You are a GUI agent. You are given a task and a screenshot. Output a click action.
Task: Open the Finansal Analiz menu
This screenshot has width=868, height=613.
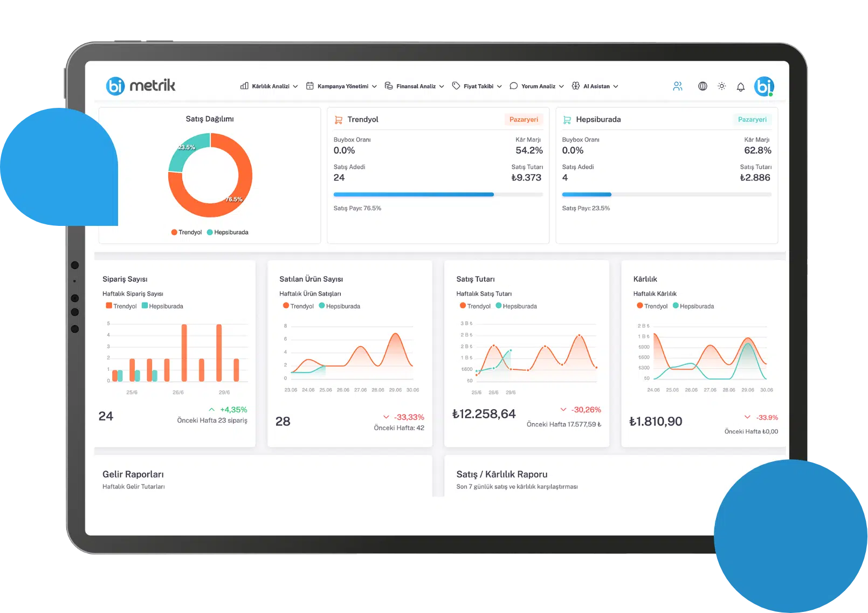click(415, 86)
